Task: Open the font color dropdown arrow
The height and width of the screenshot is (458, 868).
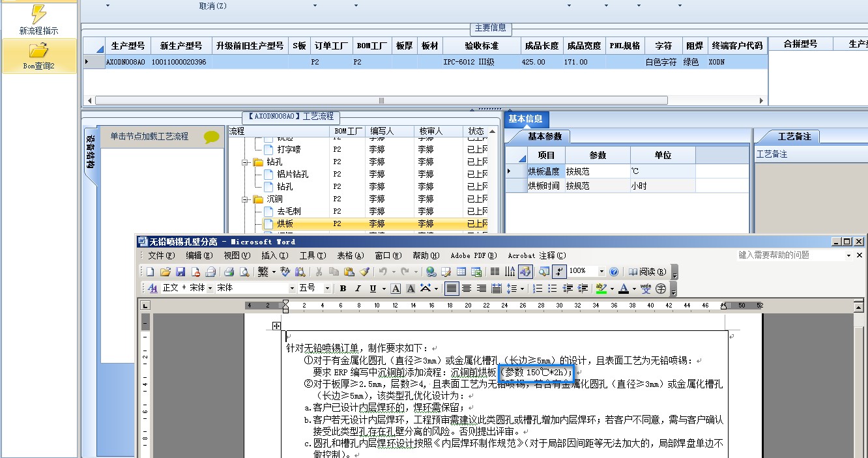Action: point(634,289)
